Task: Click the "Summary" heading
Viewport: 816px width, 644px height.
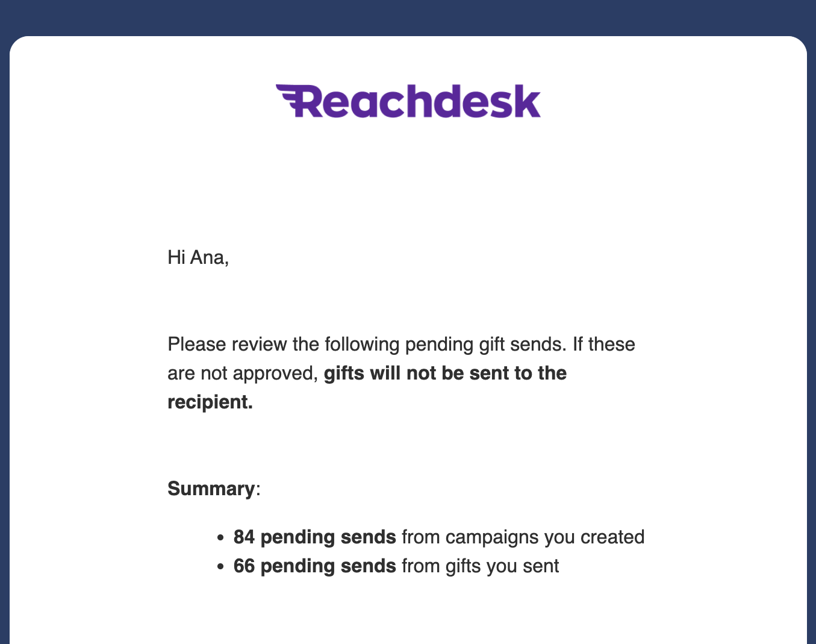Action: coord(211,489)
